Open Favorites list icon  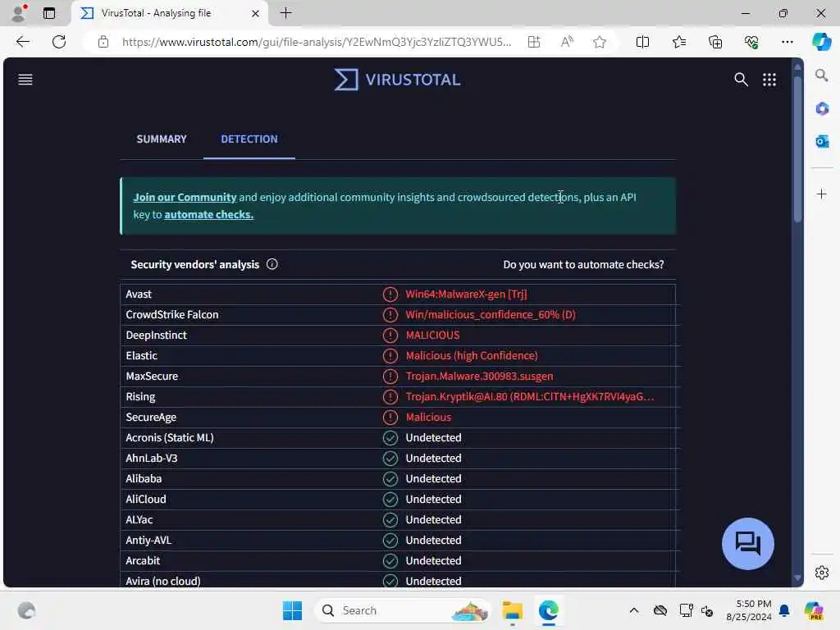click(x=678, y=42)
